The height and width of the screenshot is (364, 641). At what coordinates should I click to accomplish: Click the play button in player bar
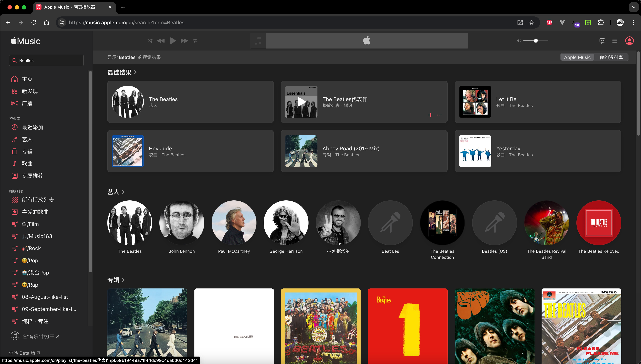pos(173,41)
